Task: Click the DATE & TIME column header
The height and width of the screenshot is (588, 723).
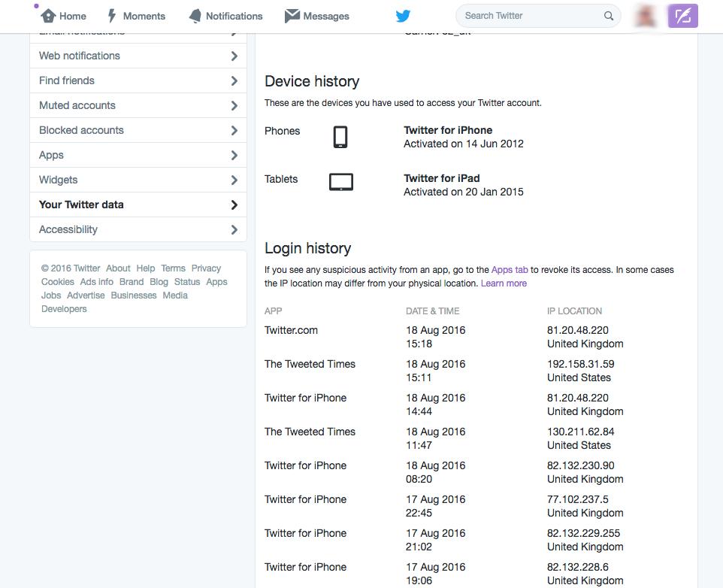Action: click(x=432, y=311)
